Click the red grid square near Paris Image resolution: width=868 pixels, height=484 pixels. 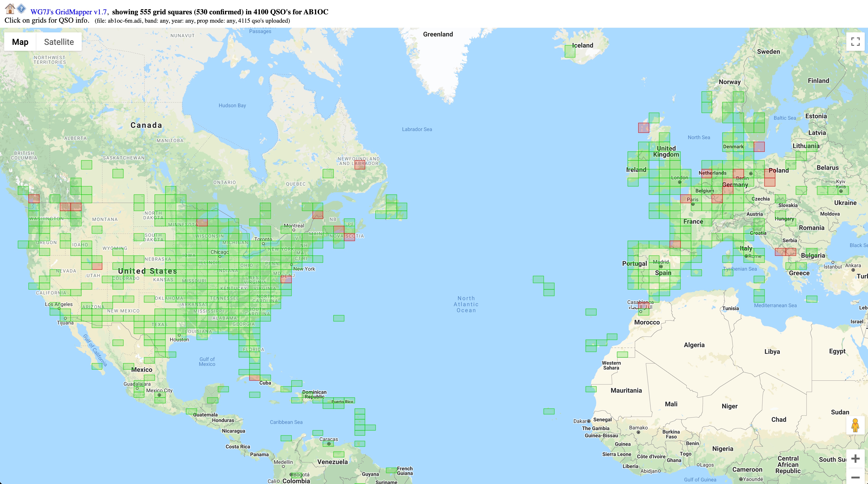(685, 198)
